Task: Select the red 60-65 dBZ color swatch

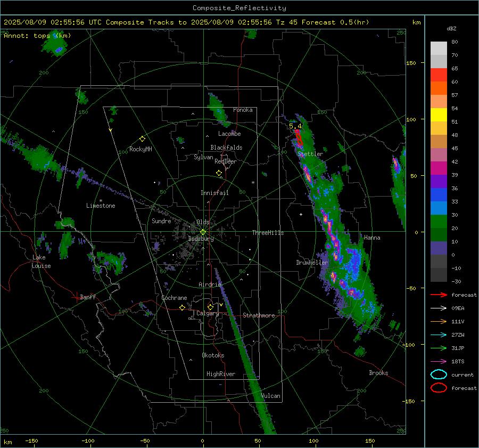Action: 439,75
